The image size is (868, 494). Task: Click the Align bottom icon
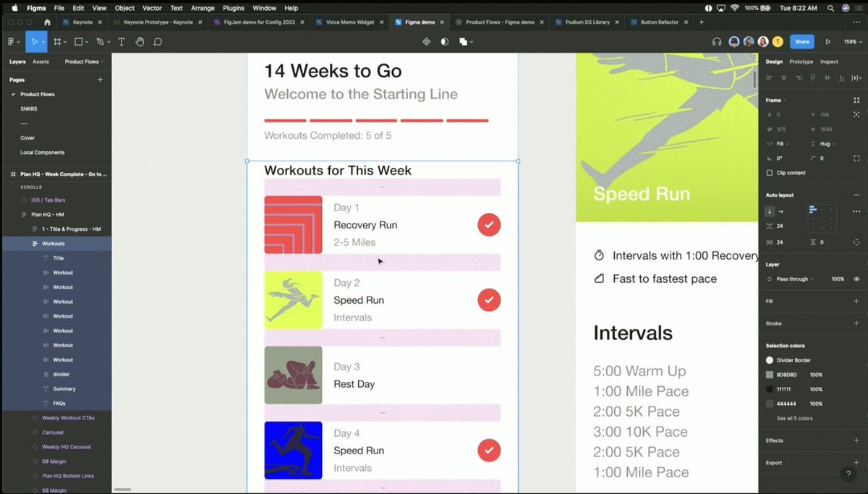pos(842,77)
